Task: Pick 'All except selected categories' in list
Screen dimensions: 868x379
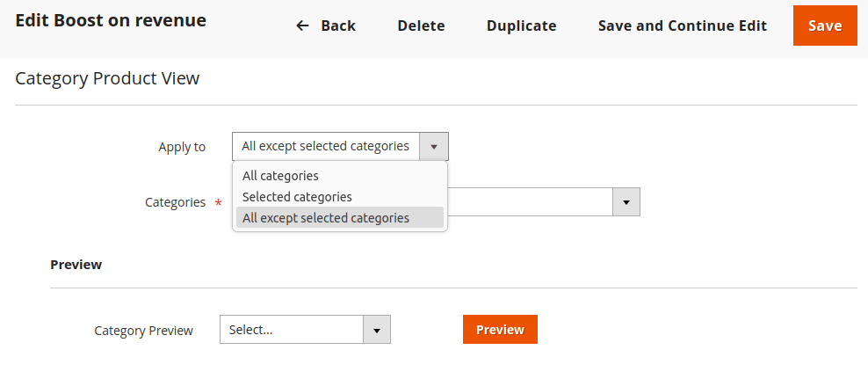Action: tap(326, 218)
